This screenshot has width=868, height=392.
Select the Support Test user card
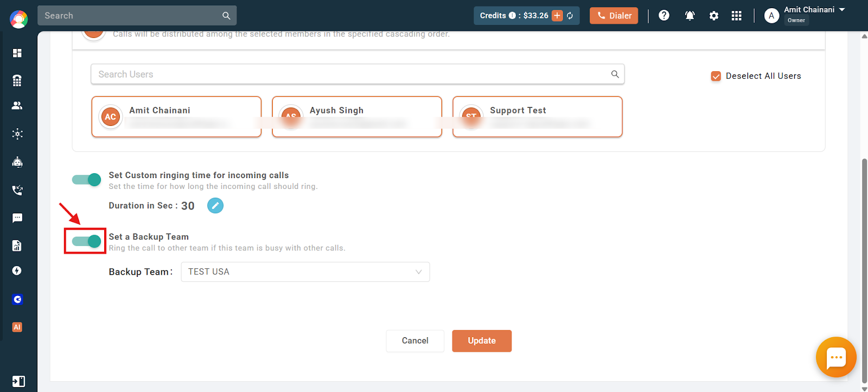(538, 117)
